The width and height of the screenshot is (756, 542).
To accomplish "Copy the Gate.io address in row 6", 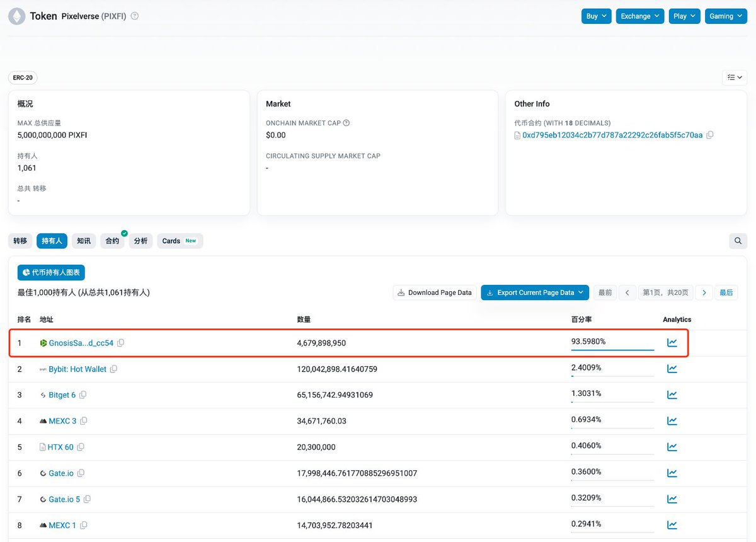I will [x=81, y=473].
